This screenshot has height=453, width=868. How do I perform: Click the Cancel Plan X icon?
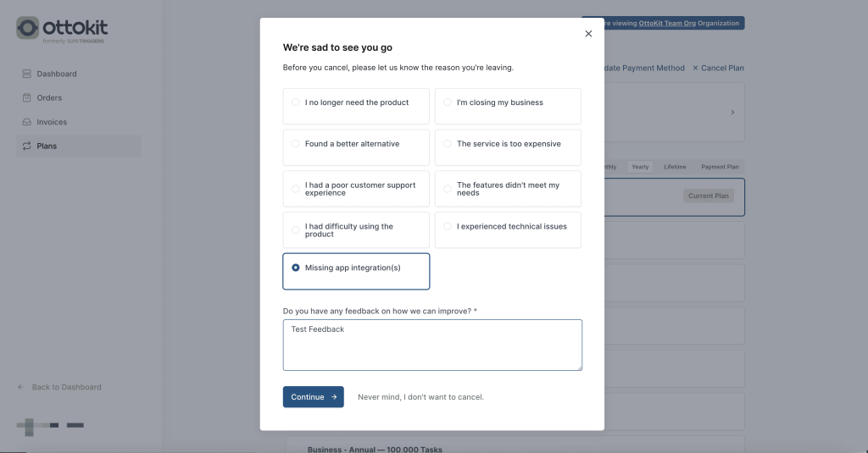(x=696, y=68)
